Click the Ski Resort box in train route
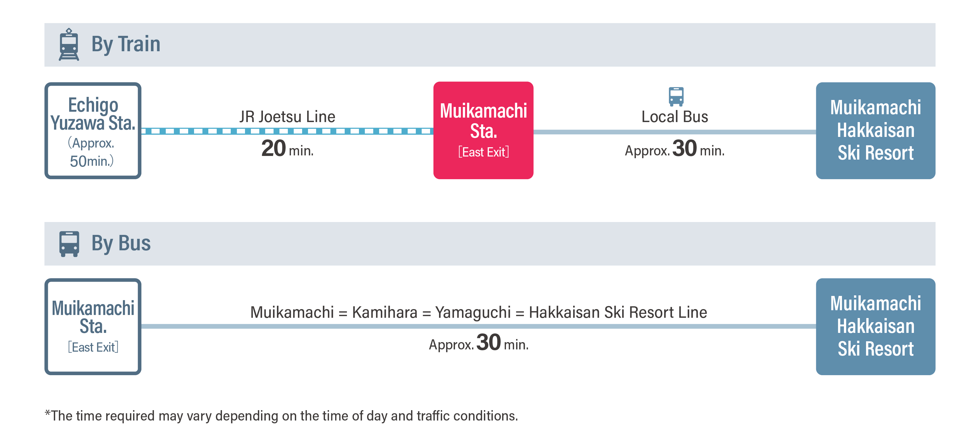980x432 pixels. pyautogui.click(x=875, y=130)
